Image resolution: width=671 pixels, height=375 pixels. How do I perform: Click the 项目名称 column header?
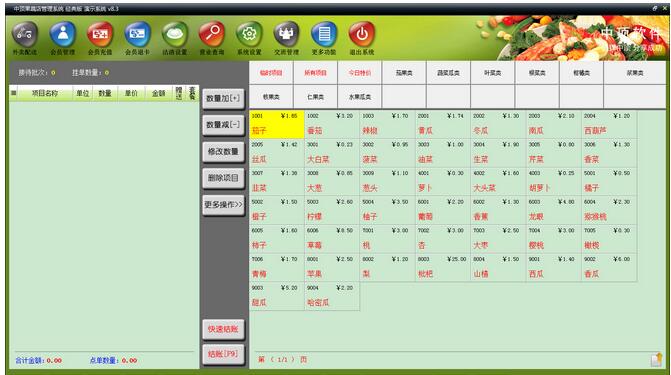45,93
